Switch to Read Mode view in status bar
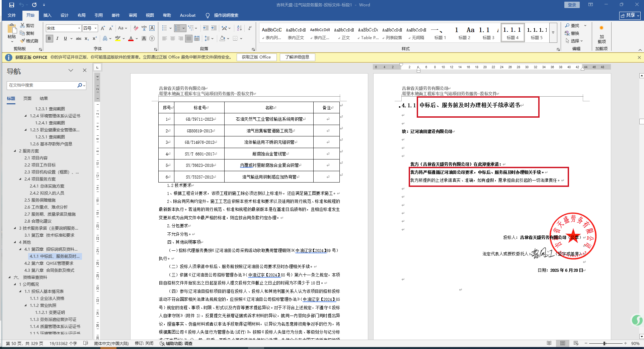 point(549,343)
